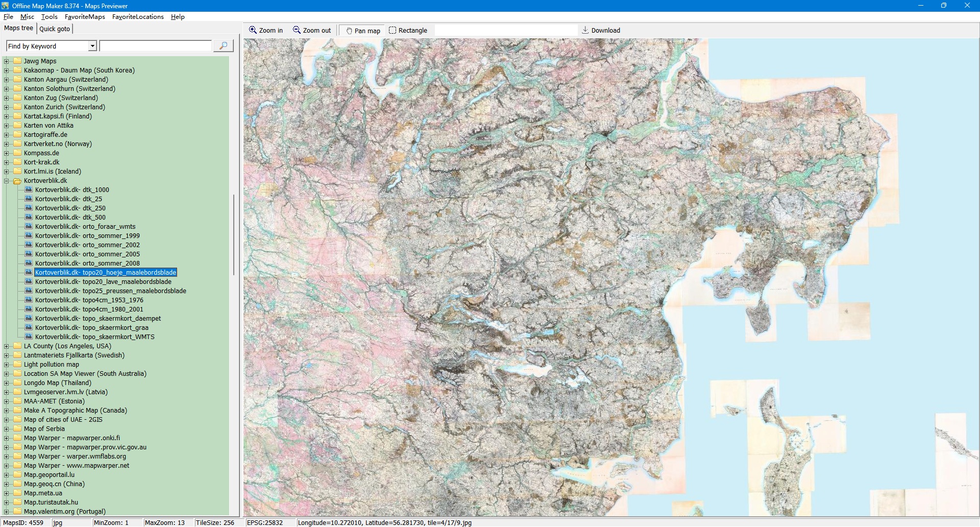Select topo25_preussen_maalebordsblade map layer
The image size is (980, 527).
click(110, 291)
